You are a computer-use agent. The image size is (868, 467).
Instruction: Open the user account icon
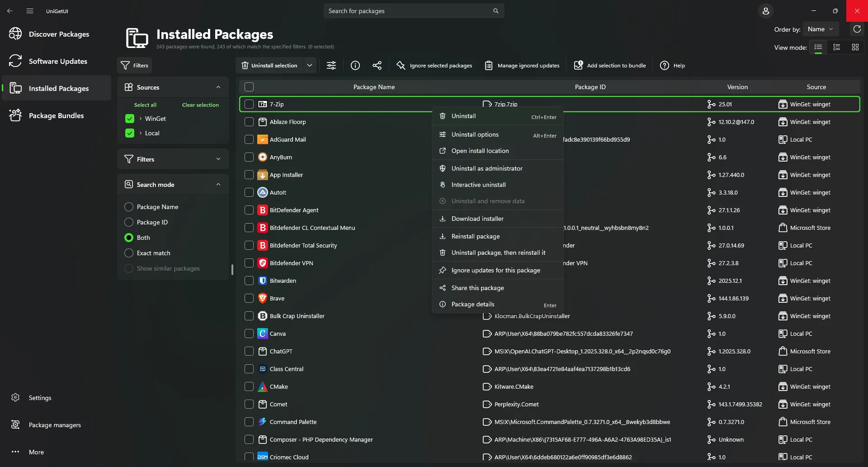pyautogui.click(x=766, y=11)
